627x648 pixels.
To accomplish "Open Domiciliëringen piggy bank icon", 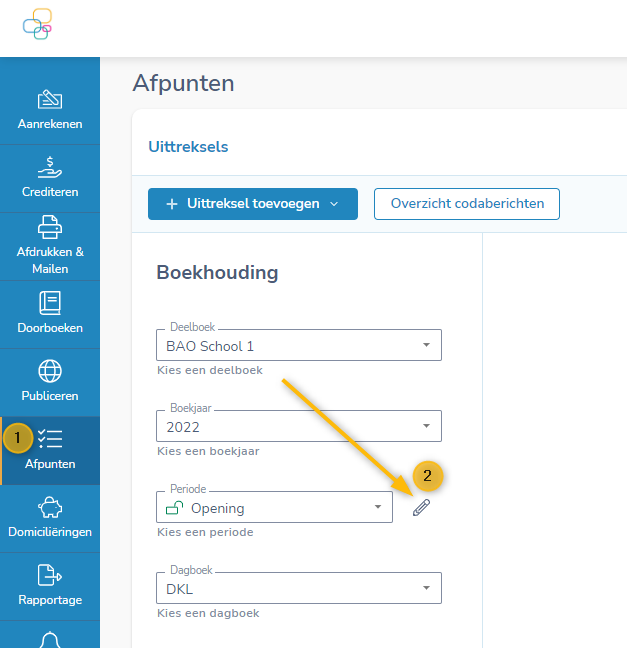I will [x=50, y=507].
